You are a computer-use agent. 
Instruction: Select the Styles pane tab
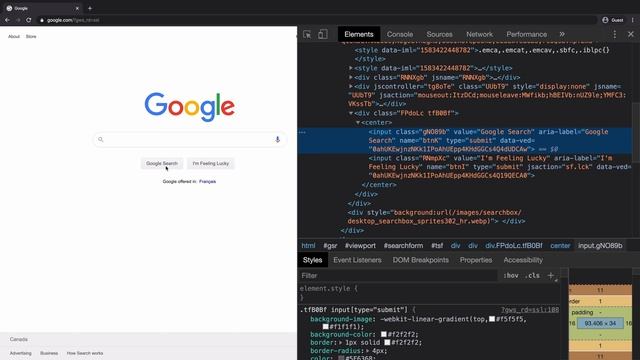click(x=313, y=260)
